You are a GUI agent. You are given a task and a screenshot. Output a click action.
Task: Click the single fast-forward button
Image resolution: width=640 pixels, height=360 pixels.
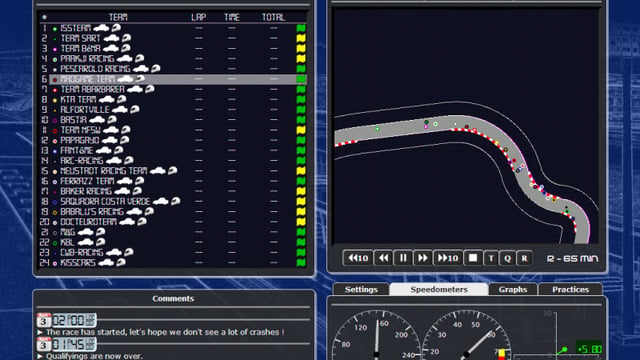pyautogui.click(x=422, y=258)
